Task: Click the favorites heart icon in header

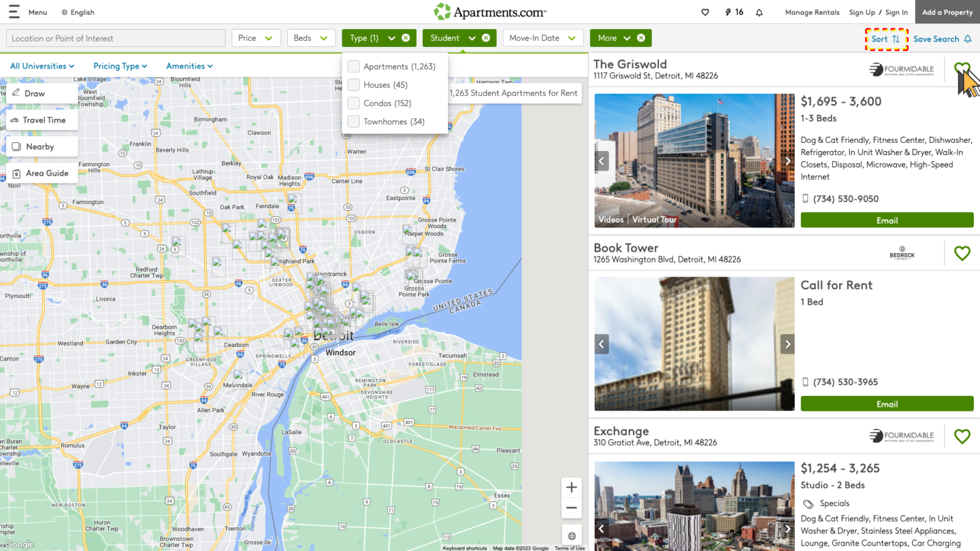Action: 705,12
